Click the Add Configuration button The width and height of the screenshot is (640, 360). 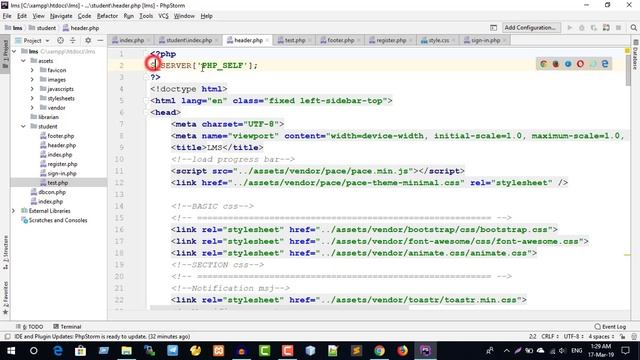pos(530,28)
